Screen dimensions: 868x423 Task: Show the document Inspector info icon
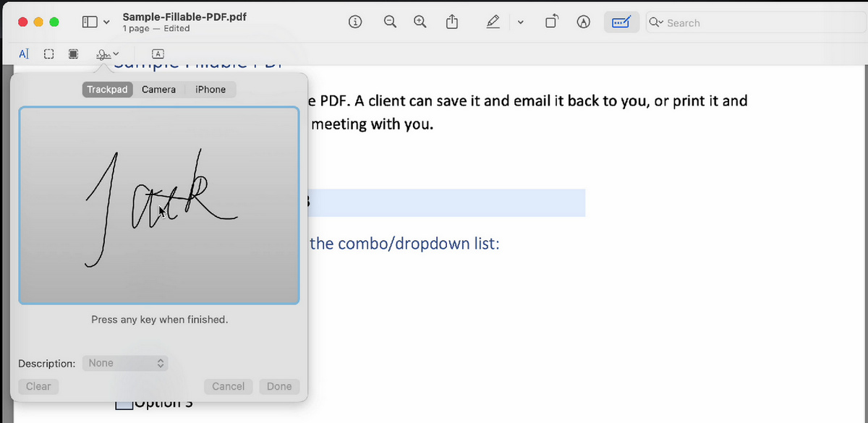[x=355, y=22]
